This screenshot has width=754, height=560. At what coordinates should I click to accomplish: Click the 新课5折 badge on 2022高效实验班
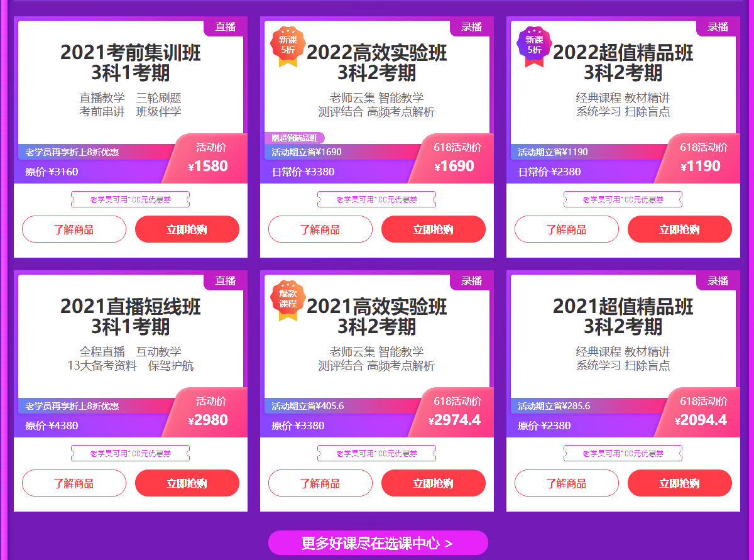(288, 47)
